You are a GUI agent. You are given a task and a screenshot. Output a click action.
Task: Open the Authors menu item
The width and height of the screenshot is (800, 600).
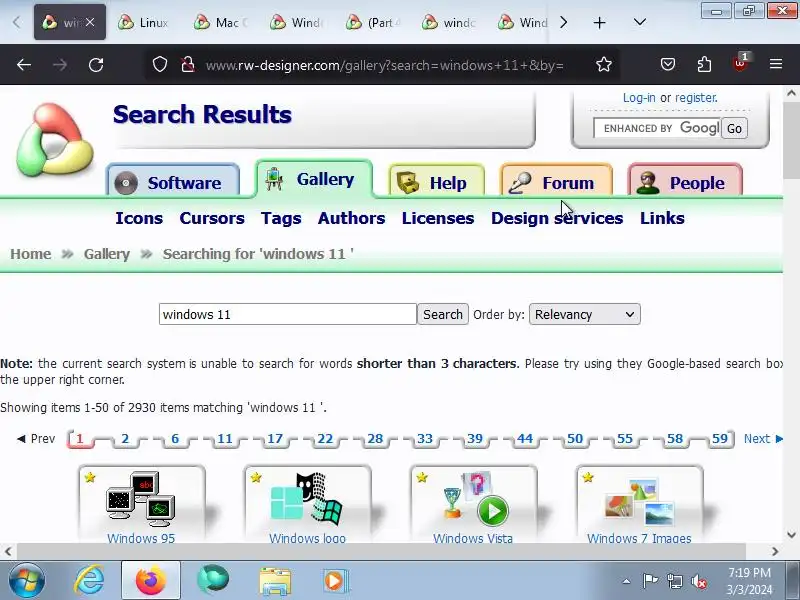(x=352, y=218)
